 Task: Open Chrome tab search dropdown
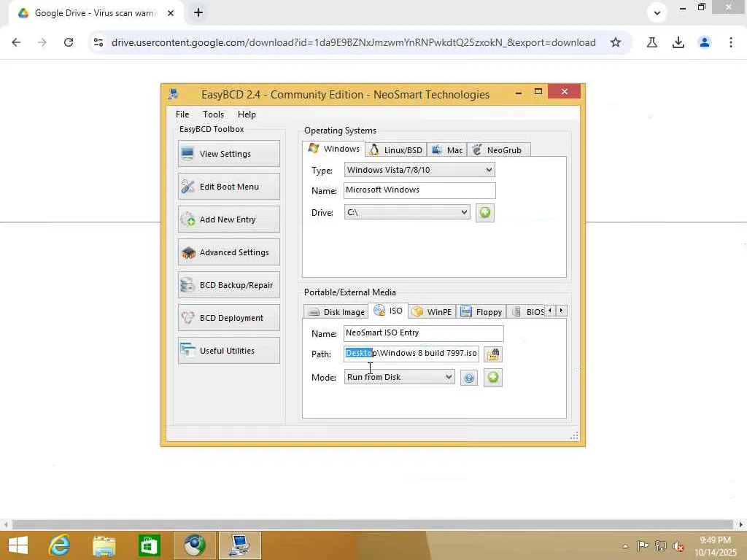pyautogui.click(x=657, y=13)
